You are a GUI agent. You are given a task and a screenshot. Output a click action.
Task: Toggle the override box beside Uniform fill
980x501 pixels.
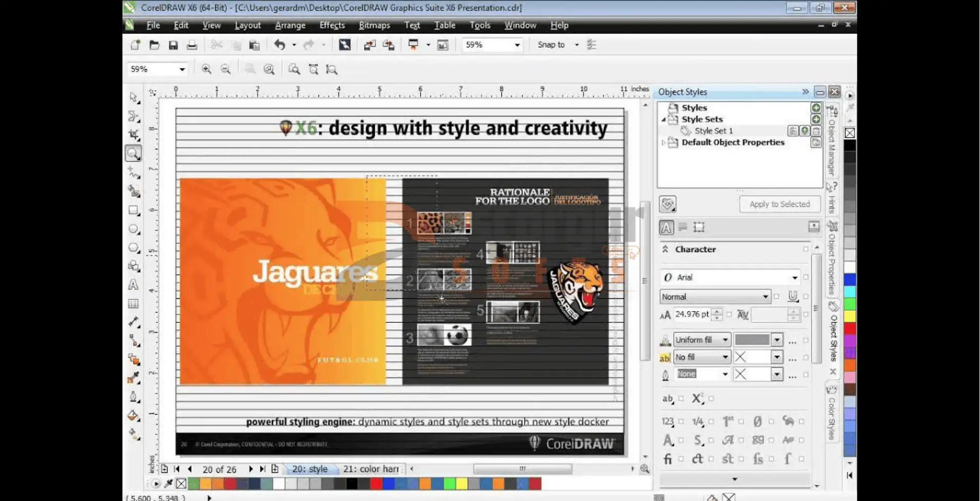[x=806, y=340]
